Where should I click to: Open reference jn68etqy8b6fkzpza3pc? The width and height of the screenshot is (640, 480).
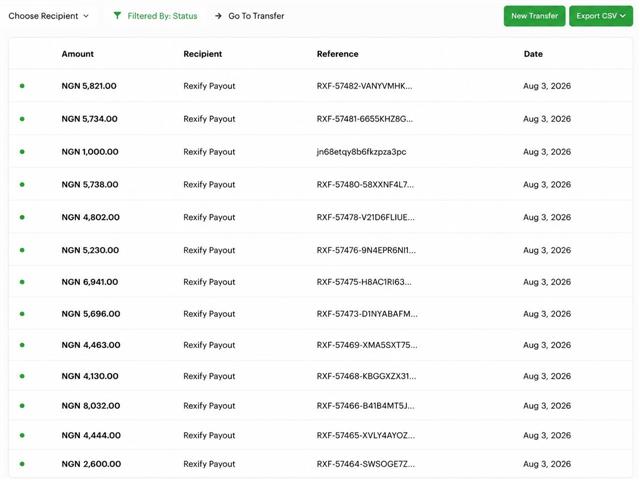click(361, 152)
